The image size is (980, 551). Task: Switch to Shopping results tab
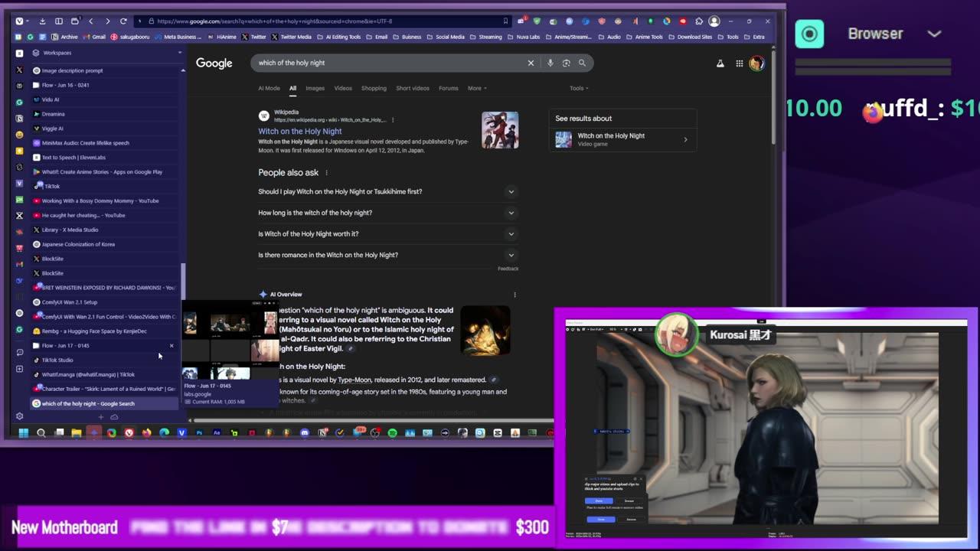click(x=374, y=88)
